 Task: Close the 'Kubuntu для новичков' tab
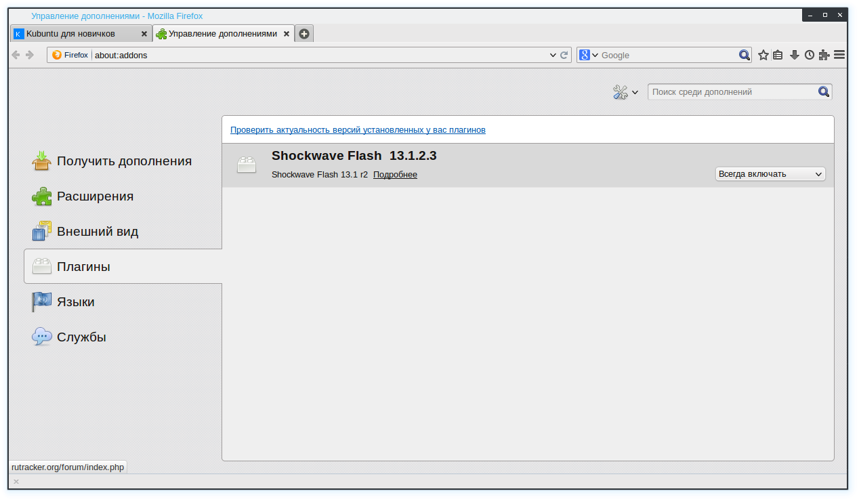coord(144,34)
